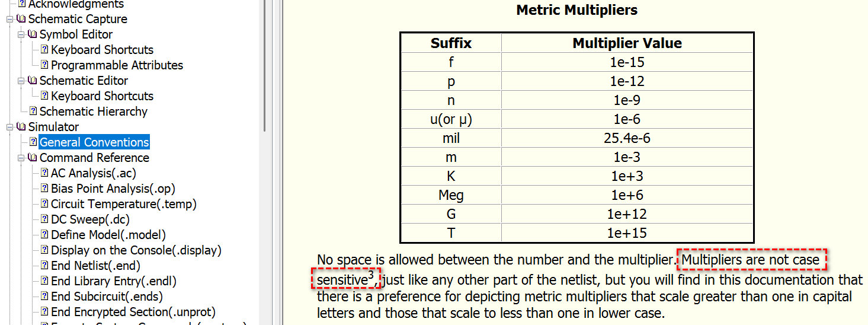Select the End Subcircuit(.ends) topic
The height and width of the screenshot is (325, 868).
click(x=107, y=297)
